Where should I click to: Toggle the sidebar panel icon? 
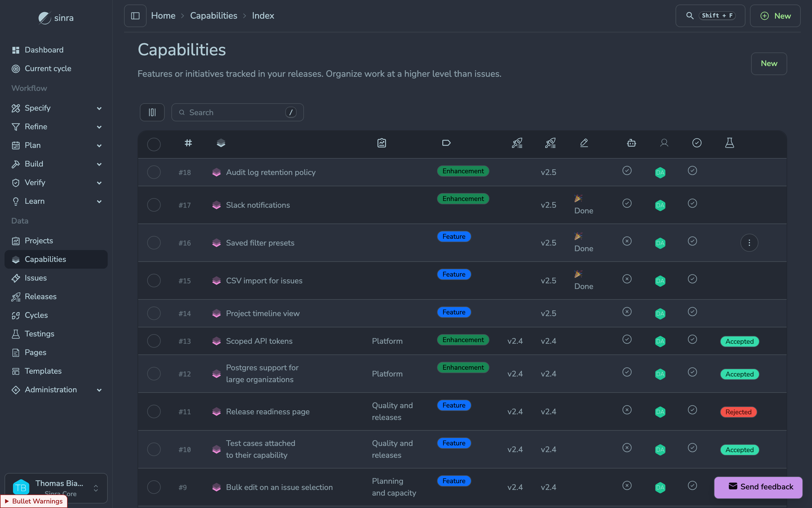coord(135,16)
